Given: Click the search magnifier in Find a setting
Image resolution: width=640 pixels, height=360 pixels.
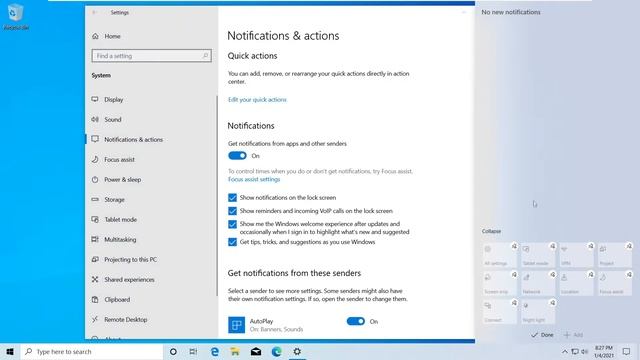Looking at the screenshot, I should 205,56.
